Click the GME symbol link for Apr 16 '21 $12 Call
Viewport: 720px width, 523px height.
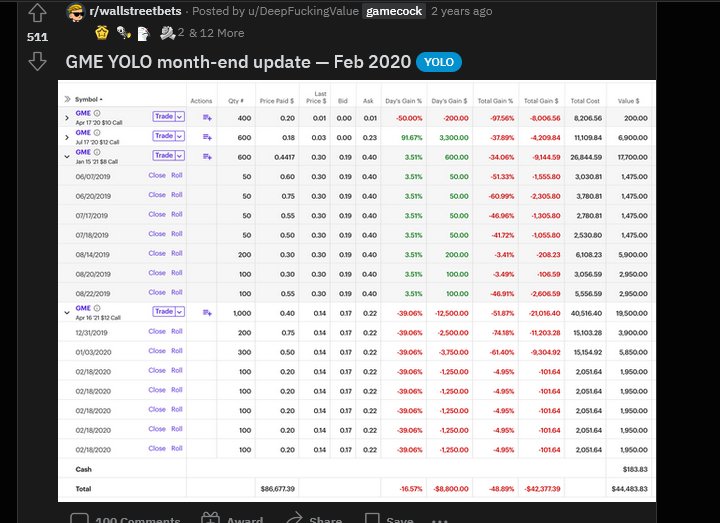(x=83, y=308)
